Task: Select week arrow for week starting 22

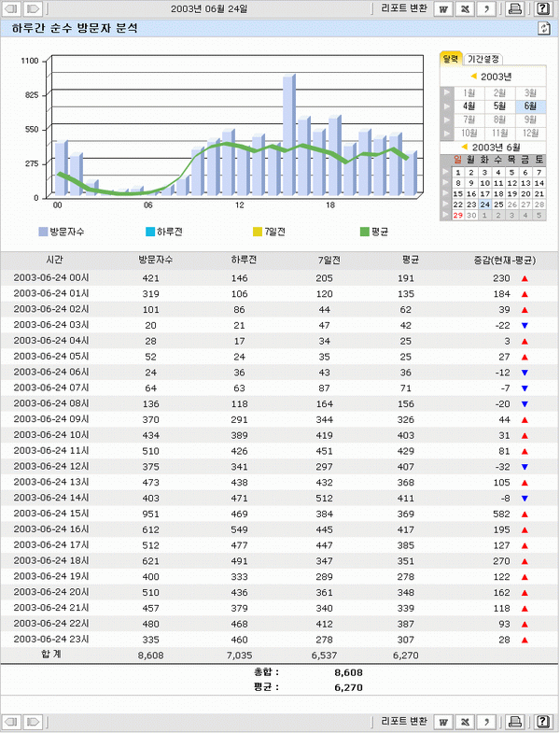Action: [445, 204]
